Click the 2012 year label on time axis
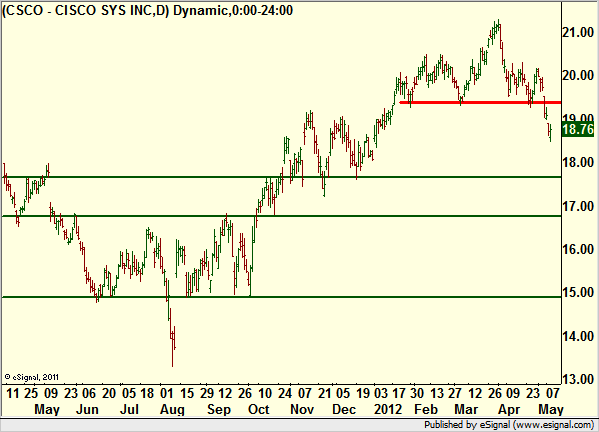Screen dimensions: 599x432 point(388,409)
